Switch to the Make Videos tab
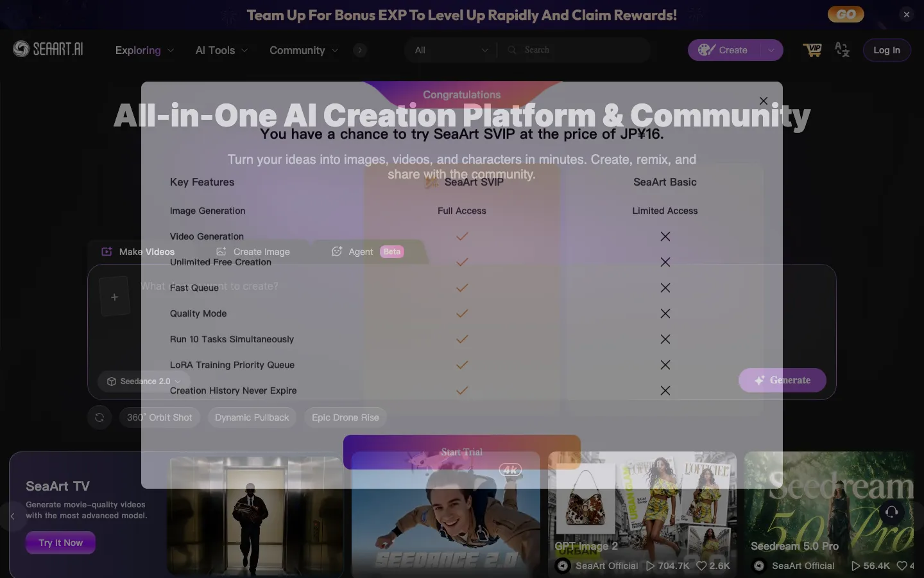The width and height of the screenshot is (924, 578). (x=138, y=252)
